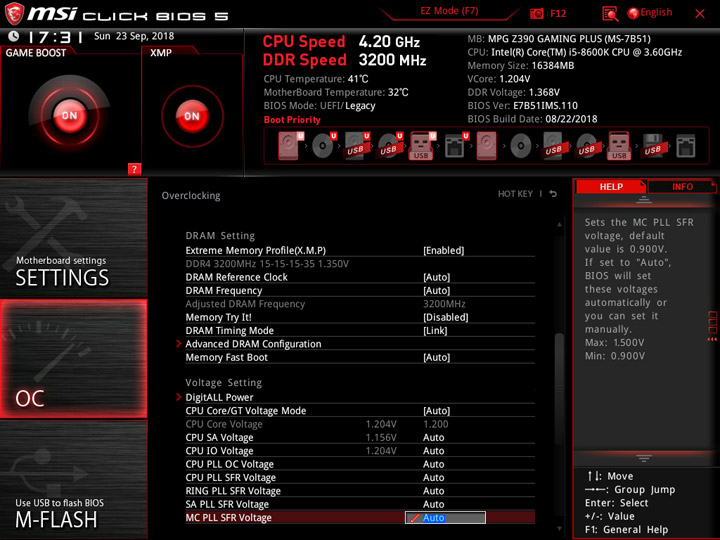Click the 'Boot Priority' label
Viewport: 720px width, 540px height.
[292, 119]
